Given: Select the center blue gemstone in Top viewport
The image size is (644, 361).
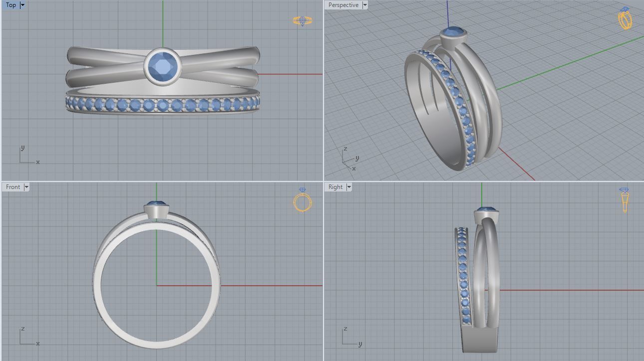Looking at the screenshot, I should coord(162,67).
